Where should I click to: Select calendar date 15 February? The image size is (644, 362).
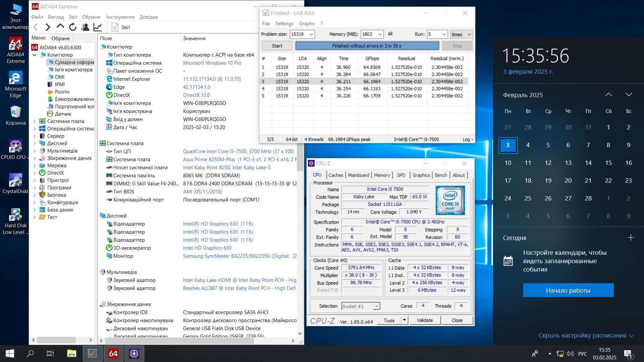click(x=608, y=163)
